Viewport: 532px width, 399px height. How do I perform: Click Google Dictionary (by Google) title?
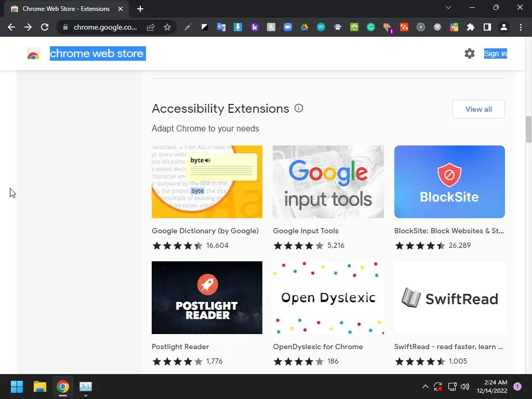[x=205, y=231]
